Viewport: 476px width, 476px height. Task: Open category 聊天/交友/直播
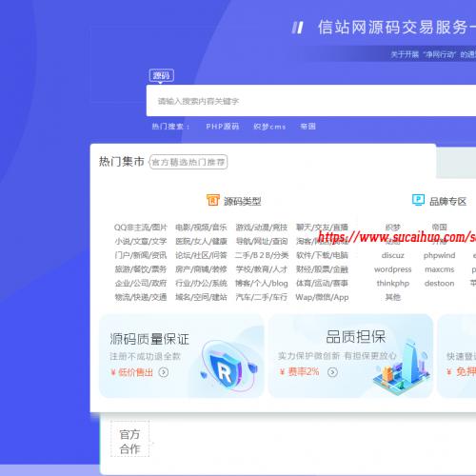click(x=322, y=228)
